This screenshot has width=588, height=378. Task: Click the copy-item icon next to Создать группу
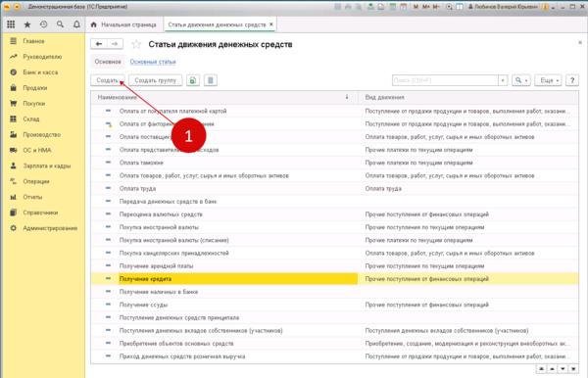click(193, 80)
